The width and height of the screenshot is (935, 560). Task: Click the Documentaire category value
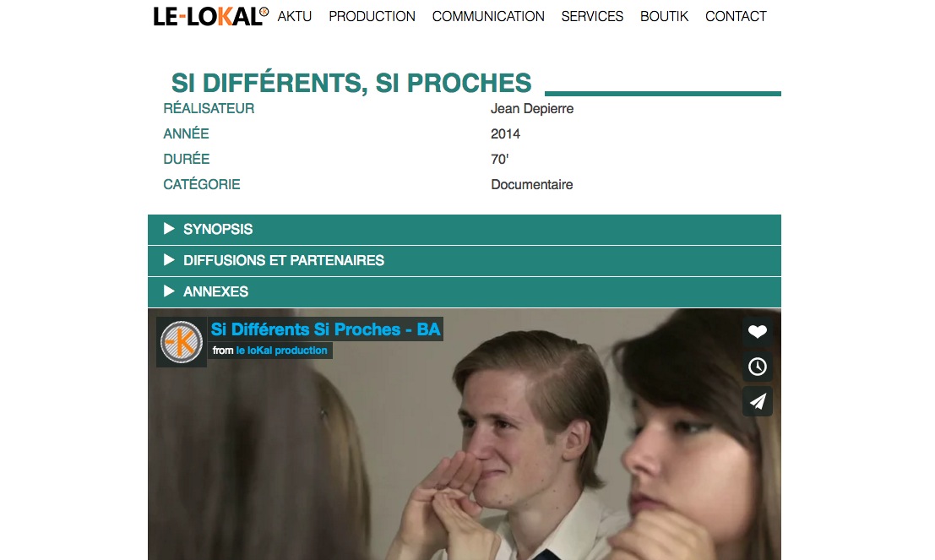tap(532, 185)
